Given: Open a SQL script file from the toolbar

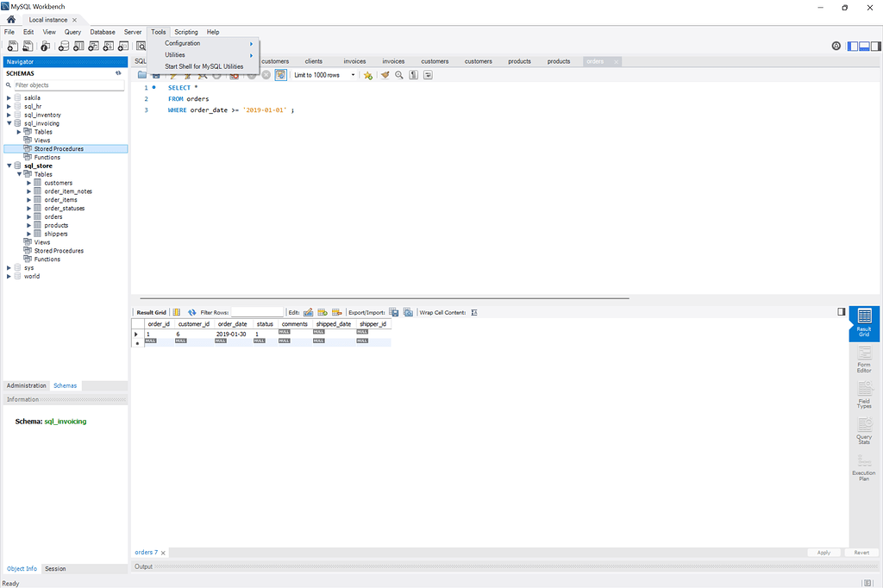Looking at the screenshot, I should [x=142, y=75].
